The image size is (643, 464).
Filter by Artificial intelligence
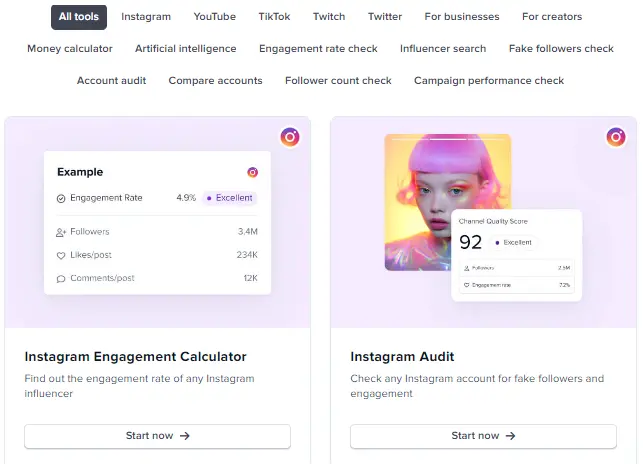(x=186, y=49)
